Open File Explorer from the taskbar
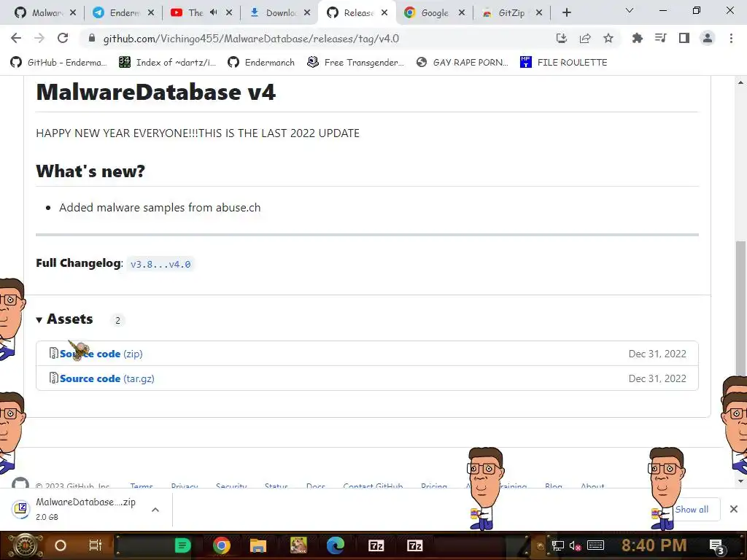This screenshot has width=747, height=560. tap(258, 545)
